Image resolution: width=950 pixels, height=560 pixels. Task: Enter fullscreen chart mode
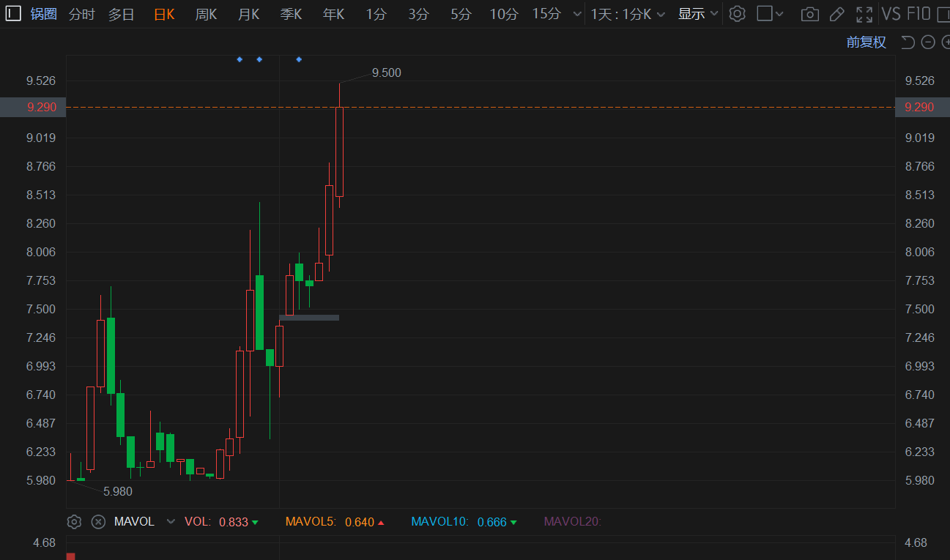pyautogui.click(x=864, y=14)
